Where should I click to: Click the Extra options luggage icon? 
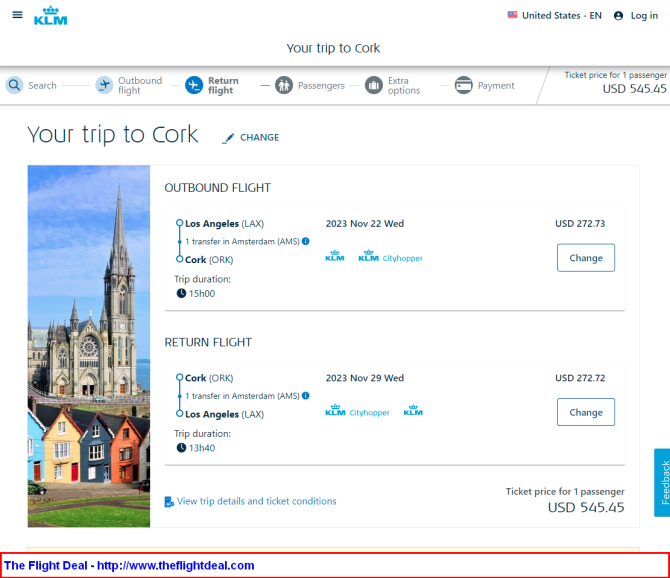[x=373, y=85]
